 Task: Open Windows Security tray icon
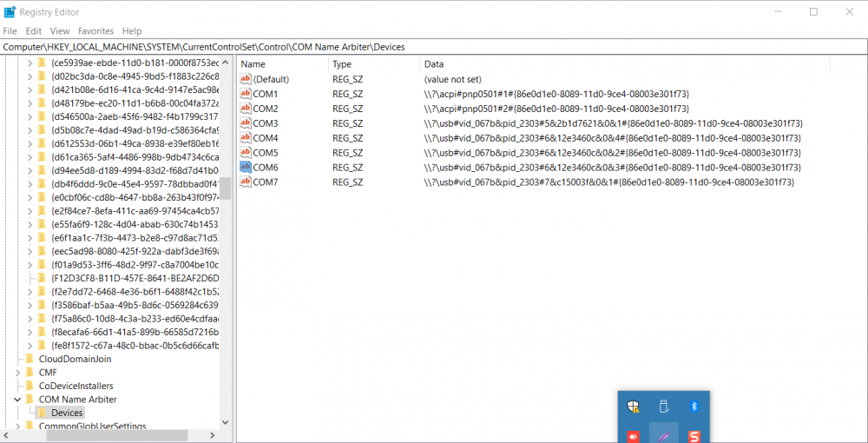point(634,407)
